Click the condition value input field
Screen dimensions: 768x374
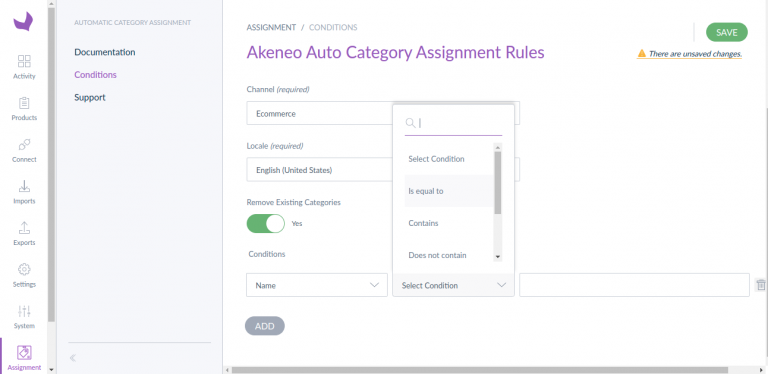tap(634, 285)
